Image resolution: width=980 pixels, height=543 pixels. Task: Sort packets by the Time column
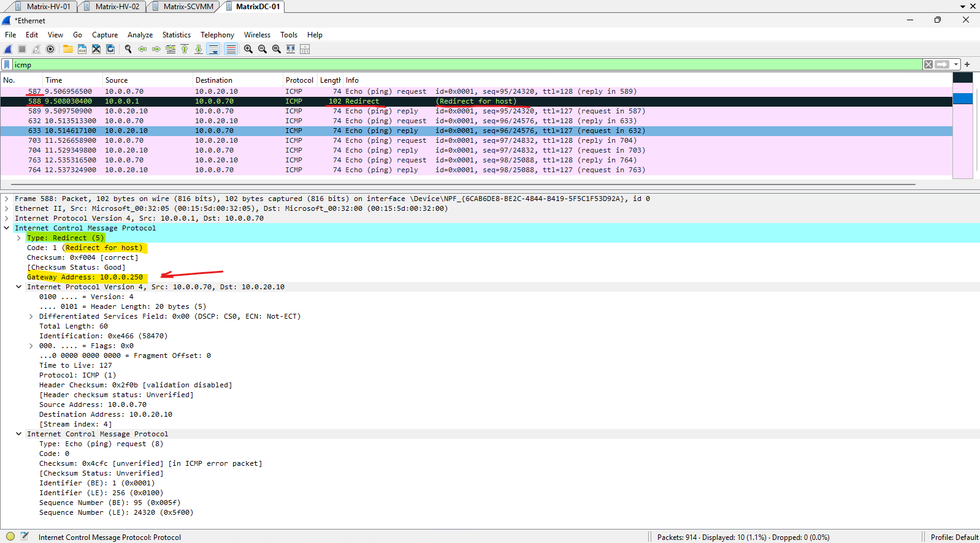(72, 80)
